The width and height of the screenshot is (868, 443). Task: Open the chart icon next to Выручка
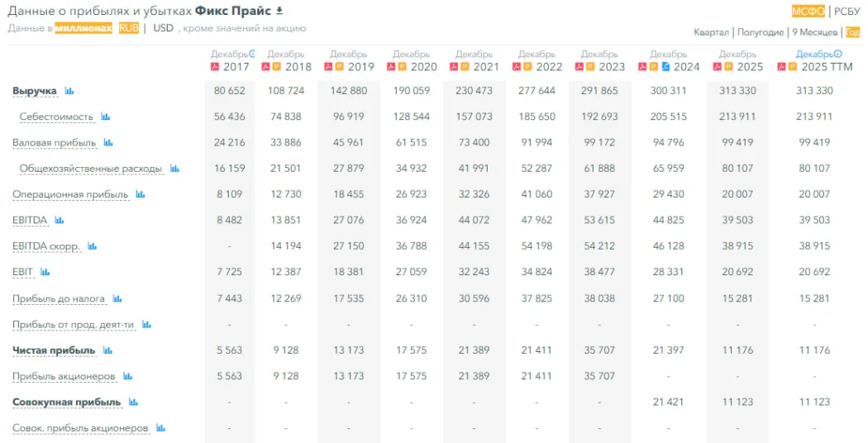coord(69,91)
